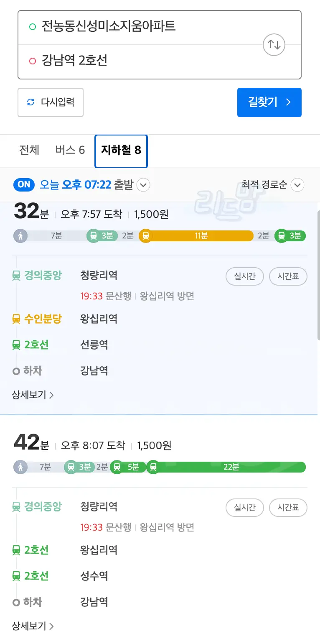Expand 상세보기 details on the 42분 route
This screenshot has height=644, width=320.
[x=29, y=626]
